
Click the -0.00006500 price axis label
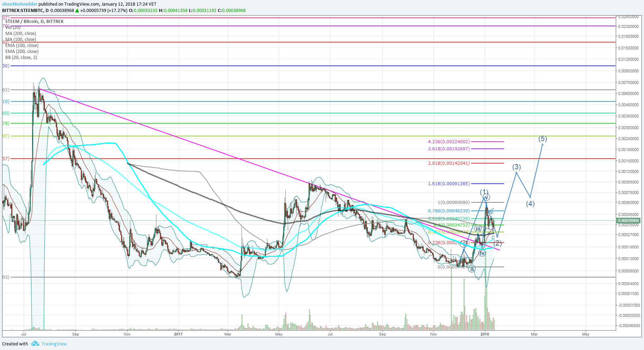628,326
